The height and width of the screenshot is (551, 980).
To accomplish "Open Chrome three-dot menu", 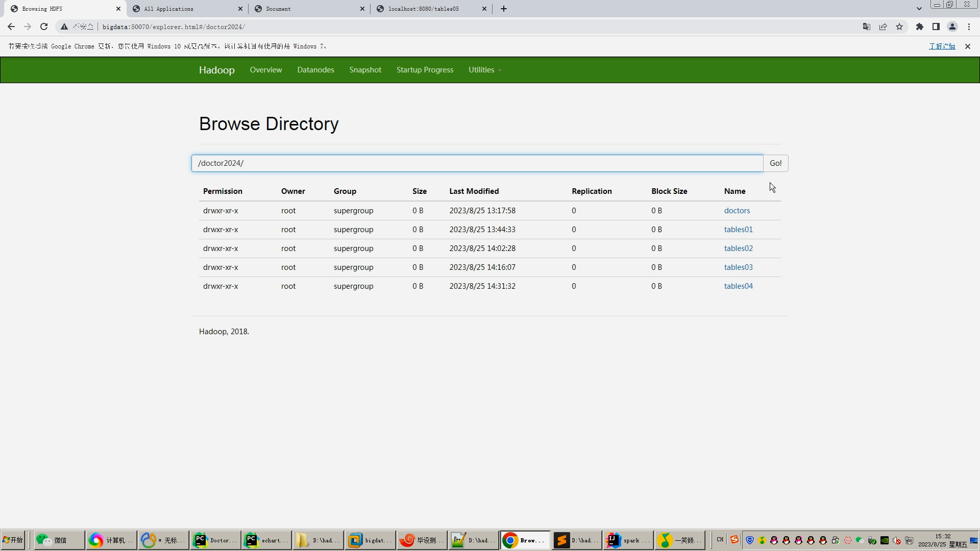I will pos(969,27).
